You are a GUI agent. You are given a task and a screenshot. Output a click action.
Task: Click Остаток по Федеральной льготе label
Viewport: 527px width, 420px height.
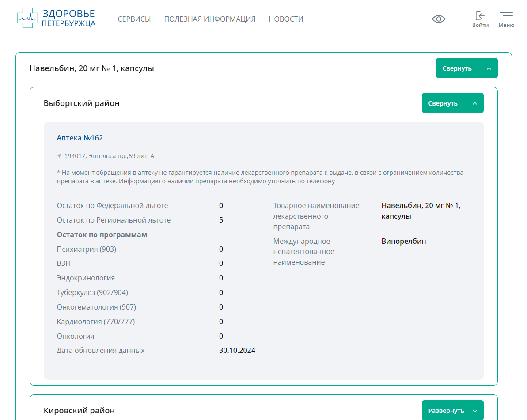[112, 206]
